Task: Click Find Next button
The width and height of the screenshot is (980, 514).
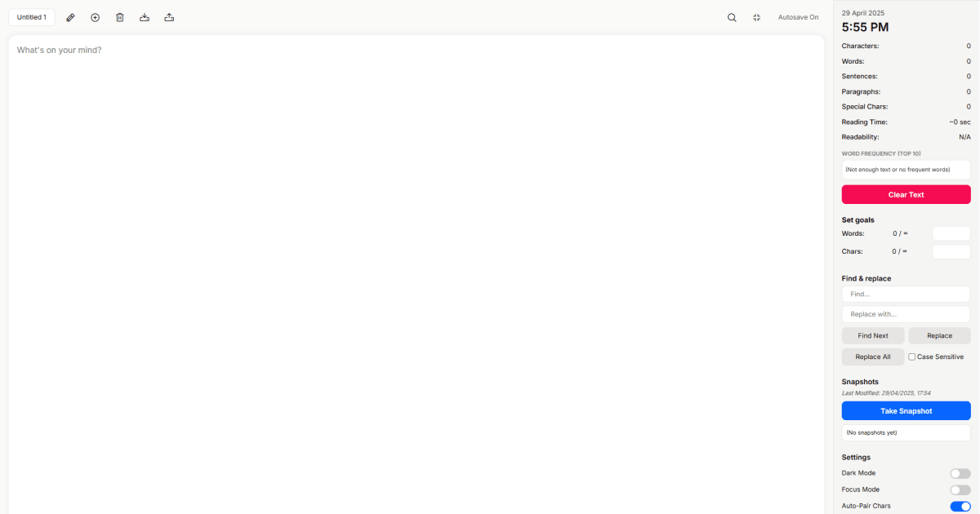Action: pos(873,335)
